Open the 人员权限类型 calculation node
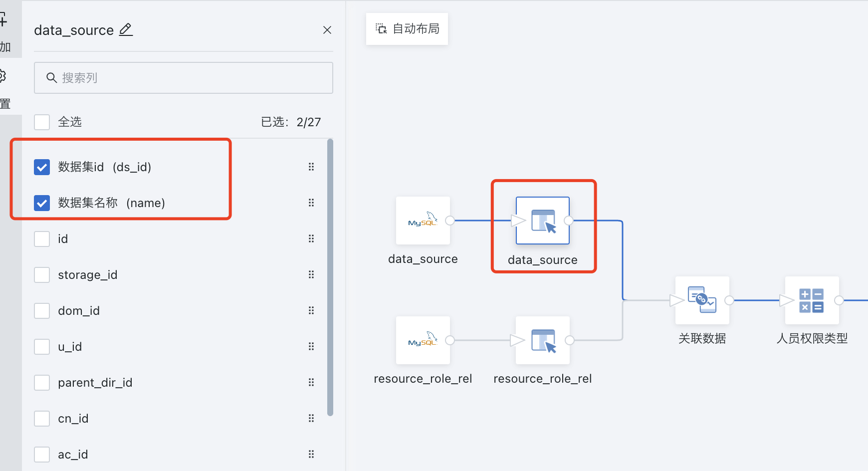The height and width of the screenshot is (471, 868). click(x=812, y=300)
